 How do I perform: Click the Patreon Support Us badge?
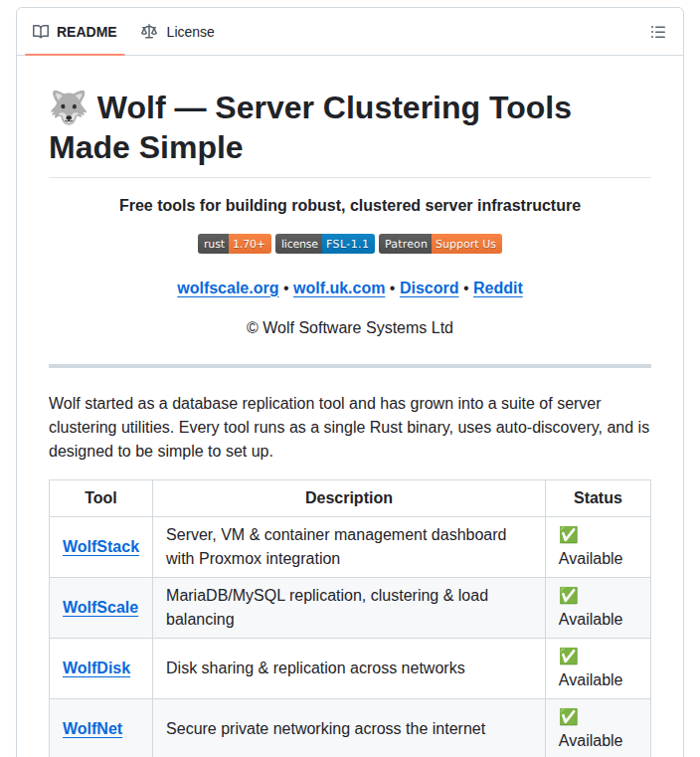(439, 244)
